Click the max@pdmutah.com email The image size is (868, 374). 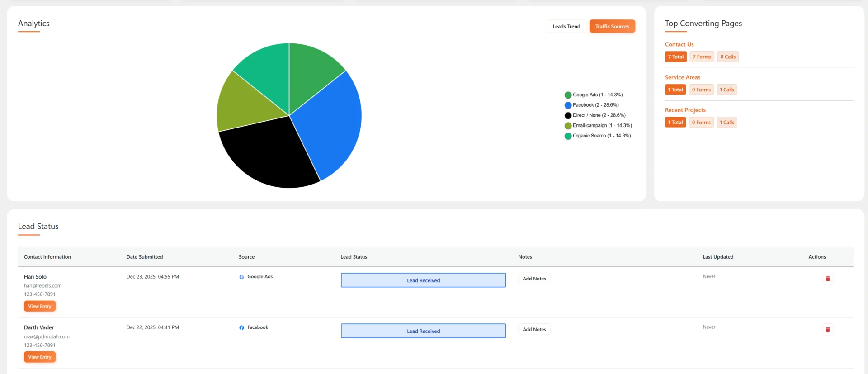47,336
